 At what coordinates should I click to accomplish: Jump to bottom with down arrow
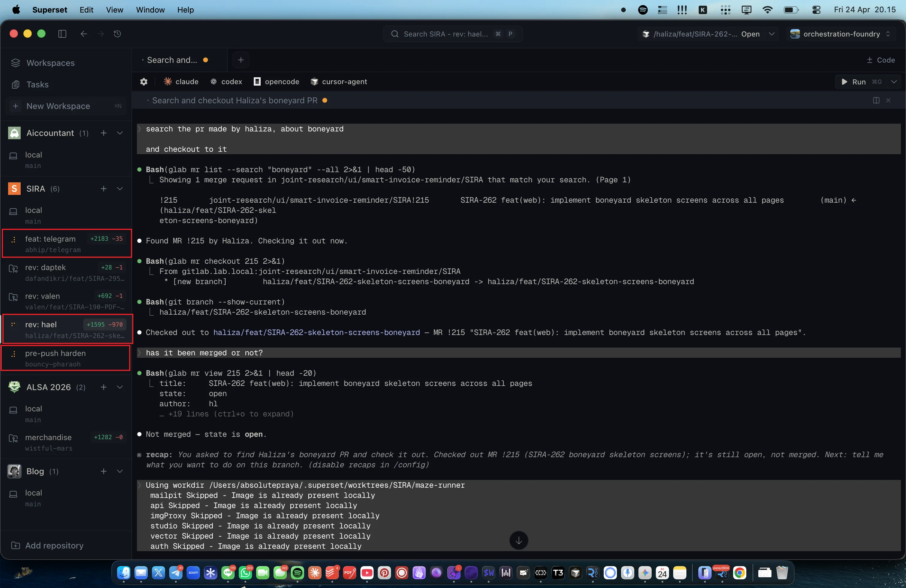click(x=519, y=540)
